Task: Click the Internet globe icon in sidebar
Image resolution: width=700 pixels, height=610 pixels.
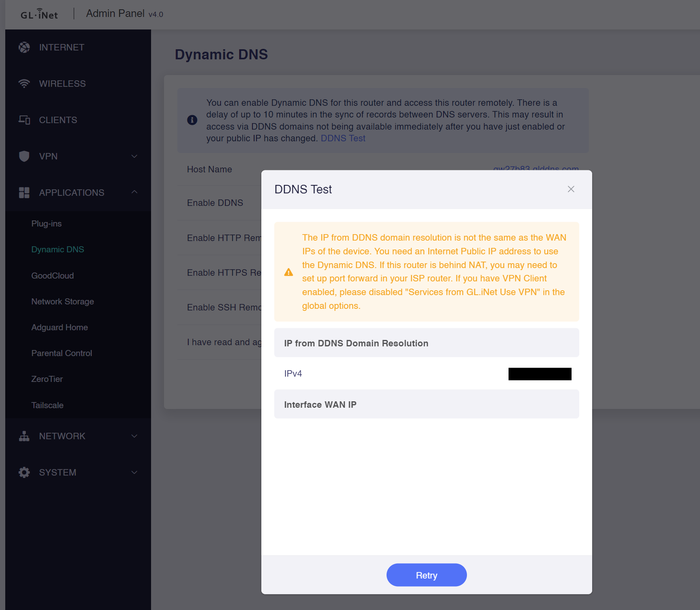Action: tap(24, 48)
